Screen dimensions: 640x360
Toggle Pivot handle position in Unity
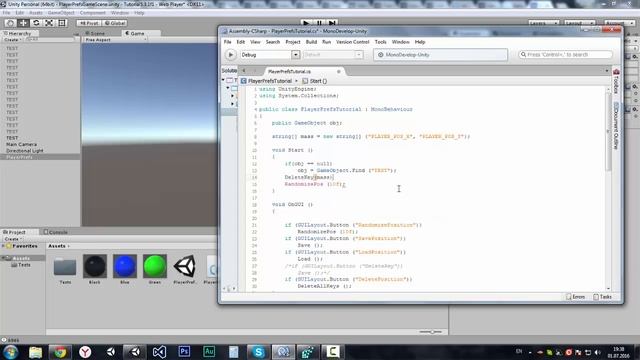click(89, 23)
